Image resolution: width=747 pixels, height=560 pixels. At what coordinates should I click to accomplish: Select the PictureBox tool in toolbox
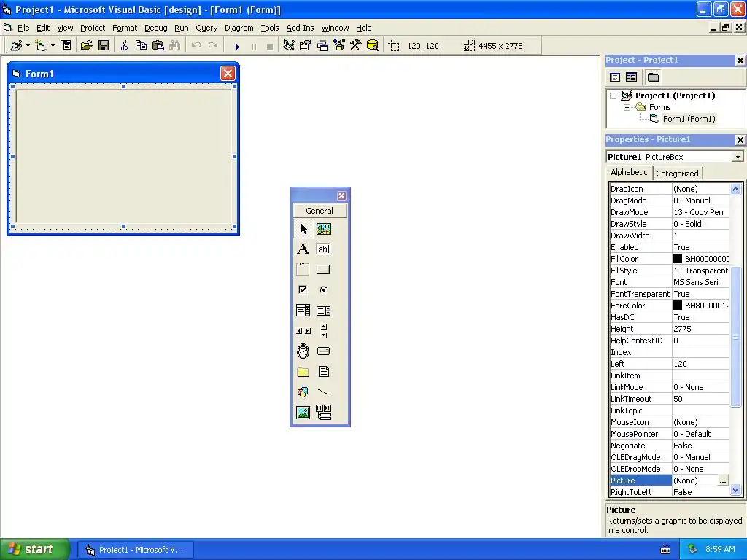(x=323, y=229)
